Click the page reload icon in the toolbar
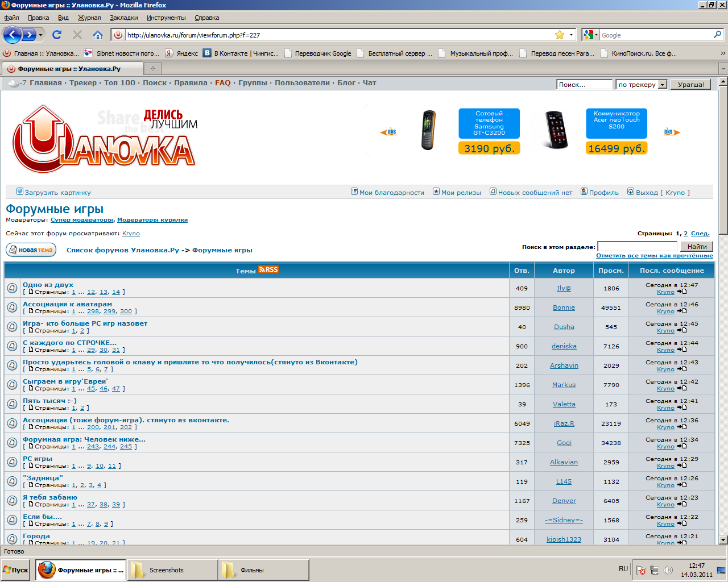 (56, 35)
